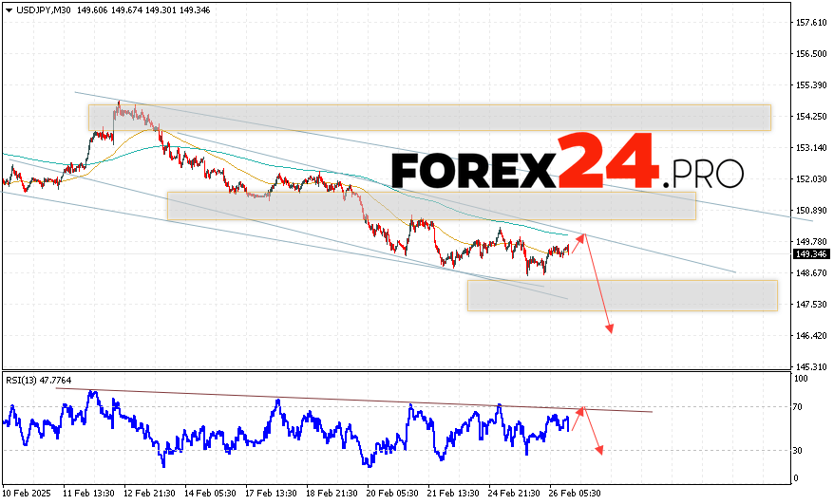Click the red downward arrowhead below the support zone

[x=609, y=327]
